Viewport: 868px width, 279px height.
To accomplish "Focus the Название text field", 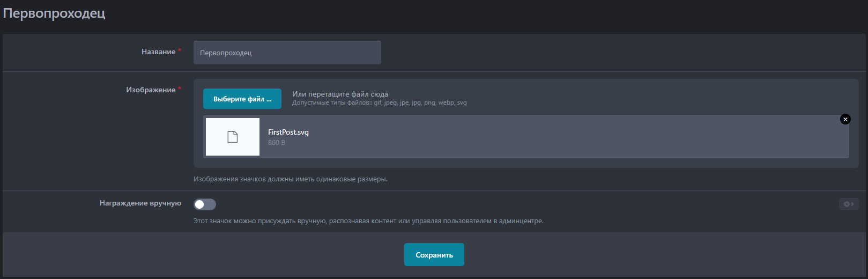I will coord(287,53).
